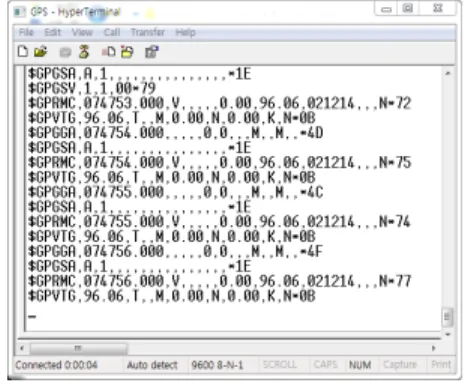The image size is (468, 386).
Task: Click the $GPGGA line ending *4C
Action: [x=175, y=192]
